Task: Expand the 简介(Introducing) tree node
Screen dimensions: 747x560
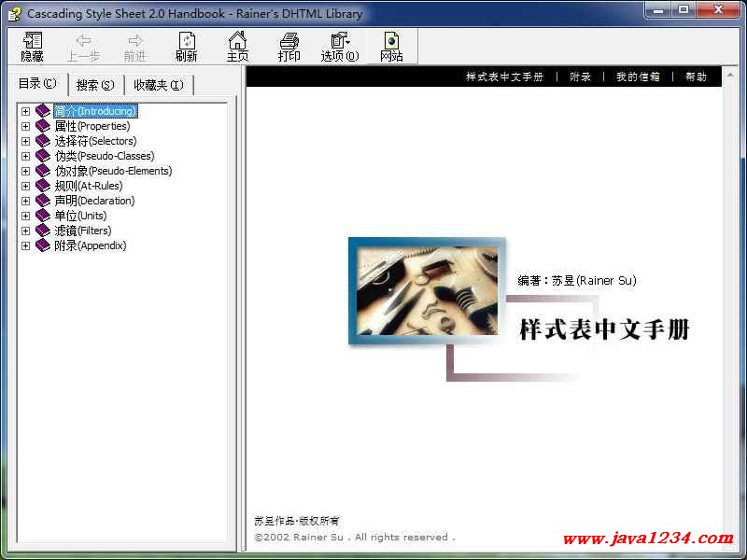Action: (x=26, y=111)
